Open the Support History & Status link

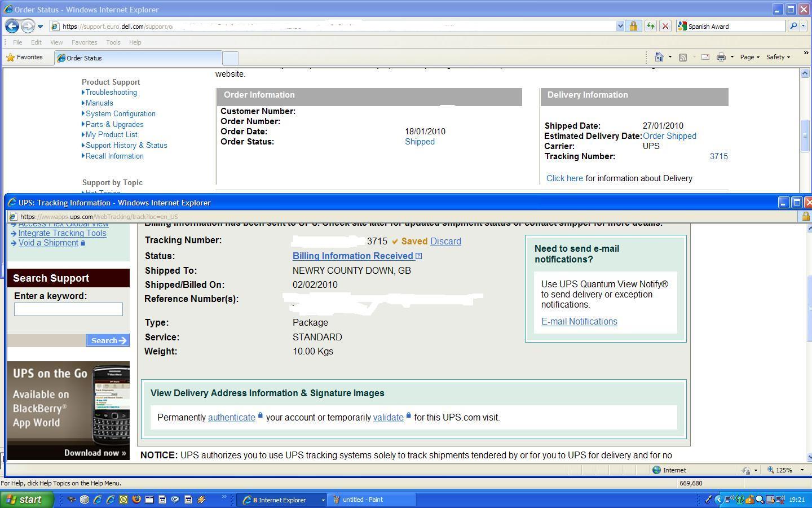pos(126,146)
